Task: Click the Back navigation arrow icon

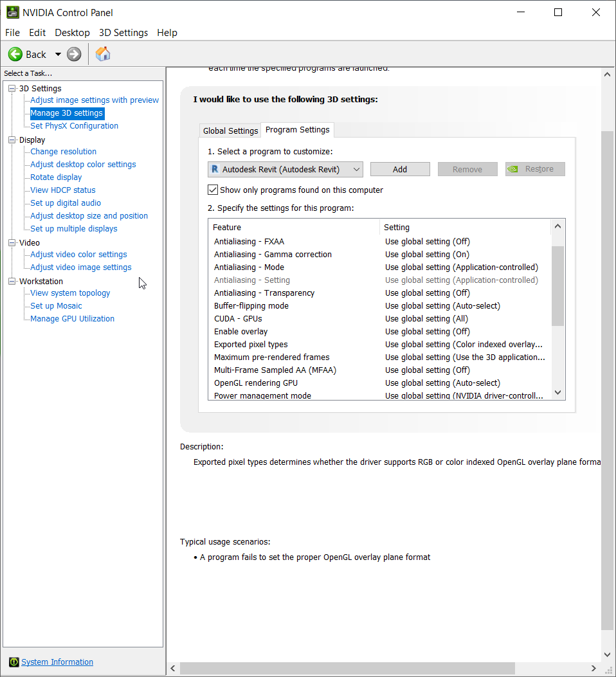Action: pos(15,54)
